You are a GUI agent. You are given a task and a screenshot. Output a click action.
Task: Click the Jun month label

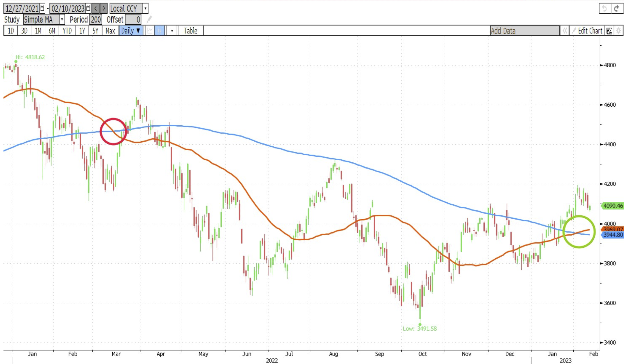click(x=246, y=354)
